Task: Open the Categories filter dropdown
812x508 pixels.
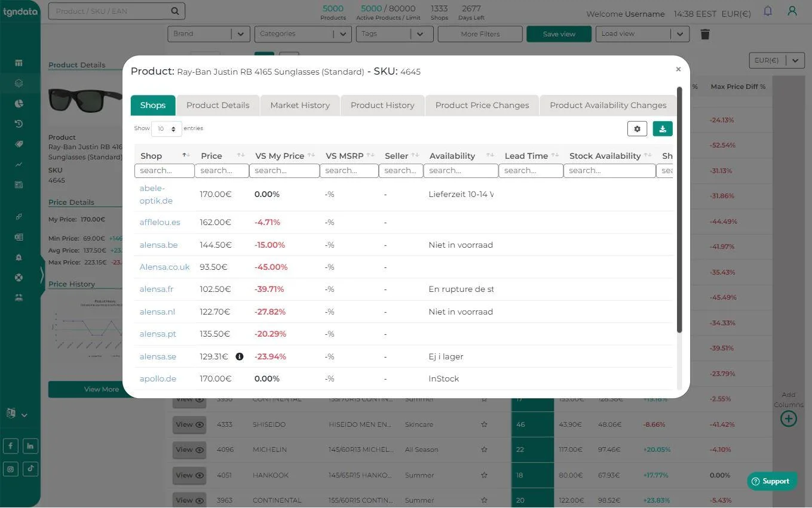Action: pos(302,34)
